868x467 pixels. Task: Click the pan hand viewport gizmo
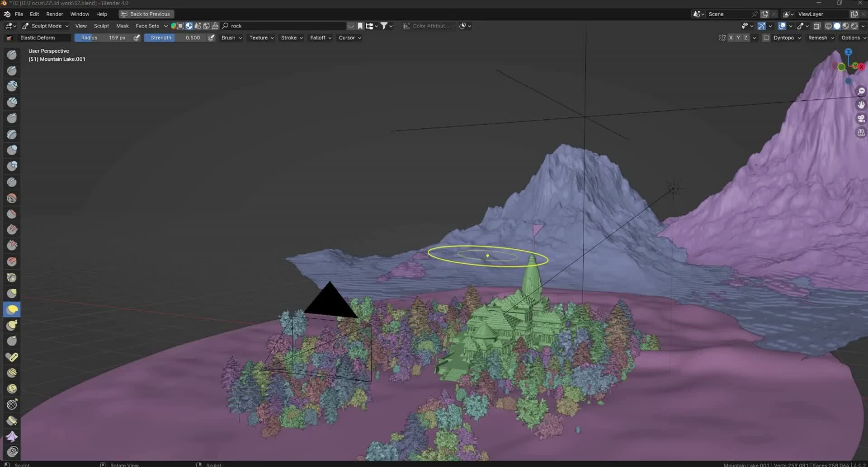[x=861, y=105]
